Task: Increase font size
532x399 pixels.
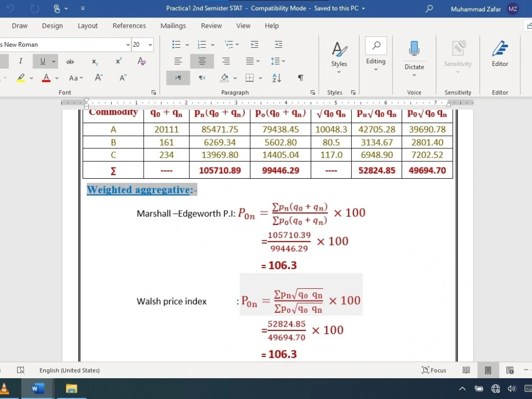Action: point(99,78)
